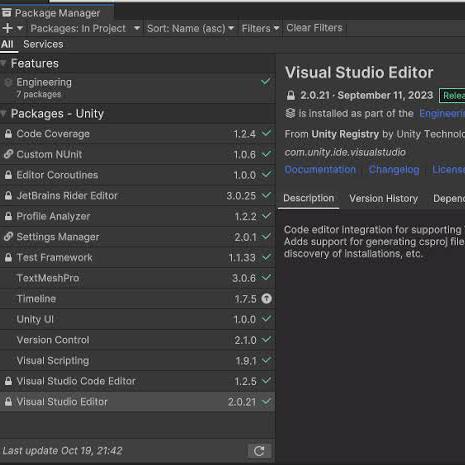
Task: Click the Visual Scripting installed checkmark
Action: coord(266,360)
